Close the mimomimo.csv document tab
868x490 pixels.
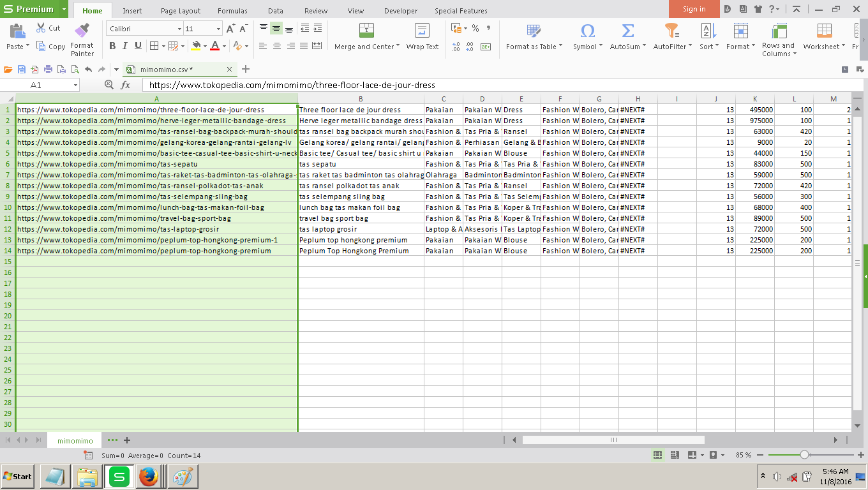pyautogui.click(x=230, y=69)
